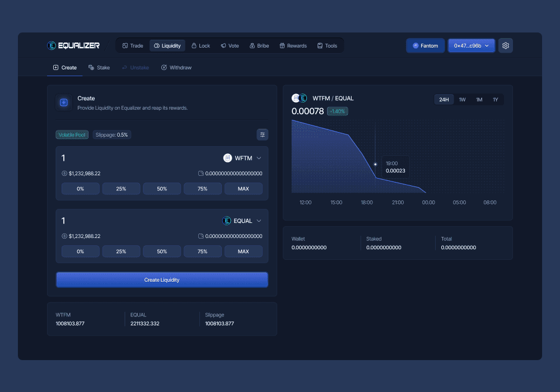
Task: Click the dollar icon in WFTM card
Action: (x=64, y=174)
